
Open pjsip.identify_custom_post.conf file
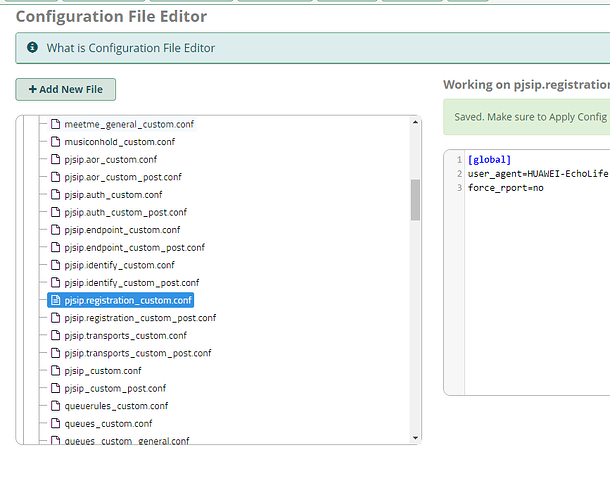click(x=132, y=283)
